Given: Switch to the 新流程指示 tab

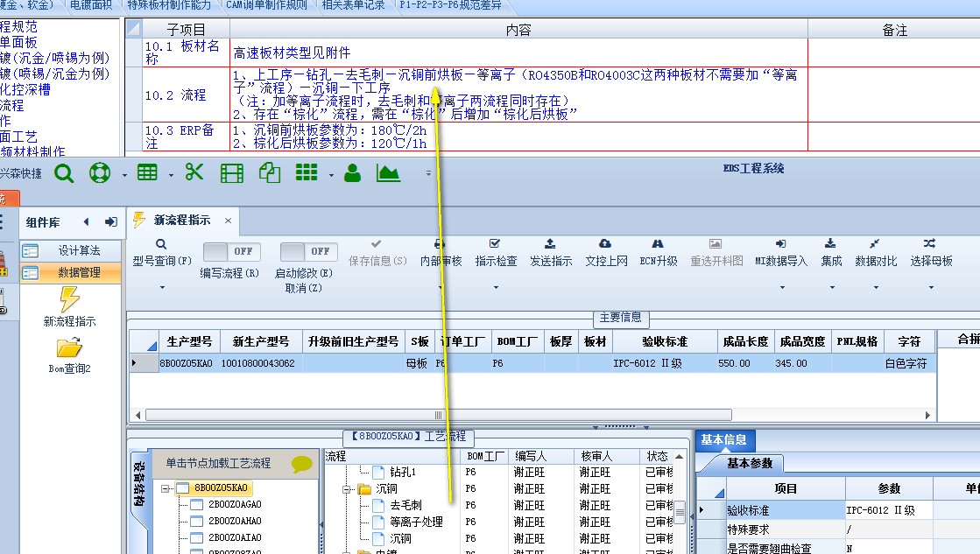Looking at the screenshot, I should pos(181,220).
